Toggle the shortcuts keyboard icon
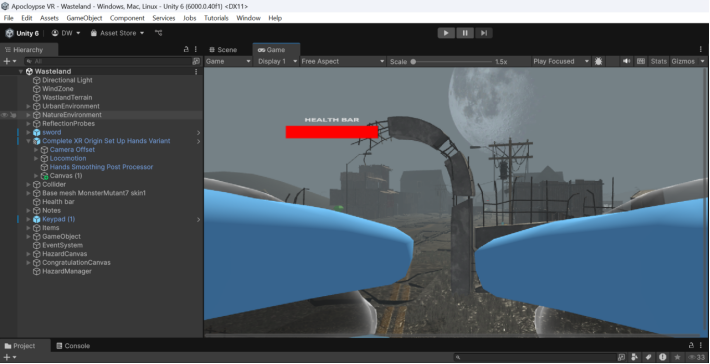The image size is (710, 364). [x=641, y=61]
